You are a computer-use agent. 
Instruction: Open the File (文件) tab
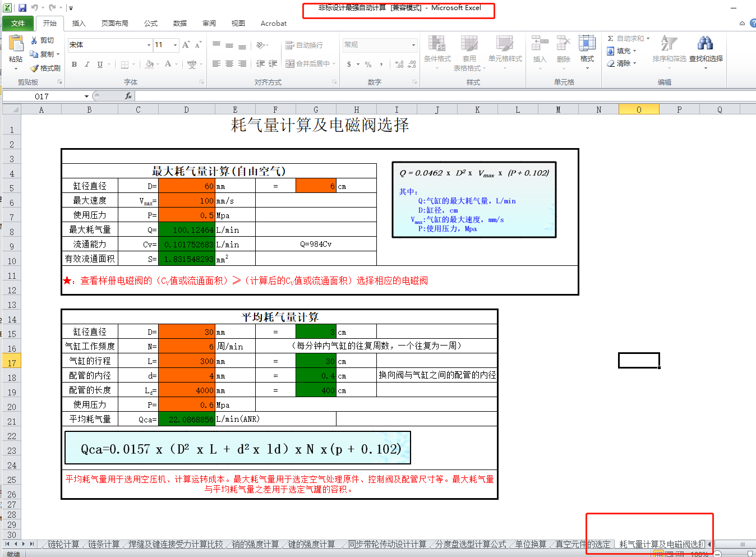click(x=18, y=23)
